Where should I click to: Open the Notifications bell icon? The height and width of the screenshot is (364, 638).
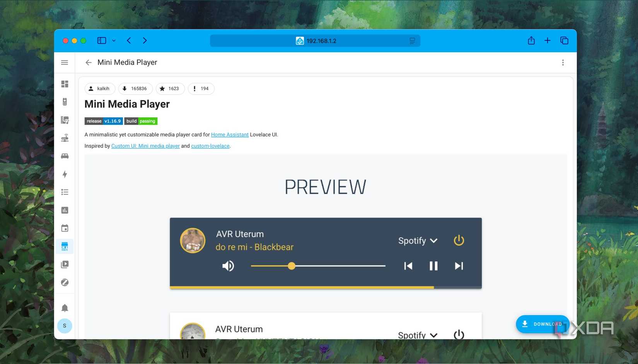[65, 307]
